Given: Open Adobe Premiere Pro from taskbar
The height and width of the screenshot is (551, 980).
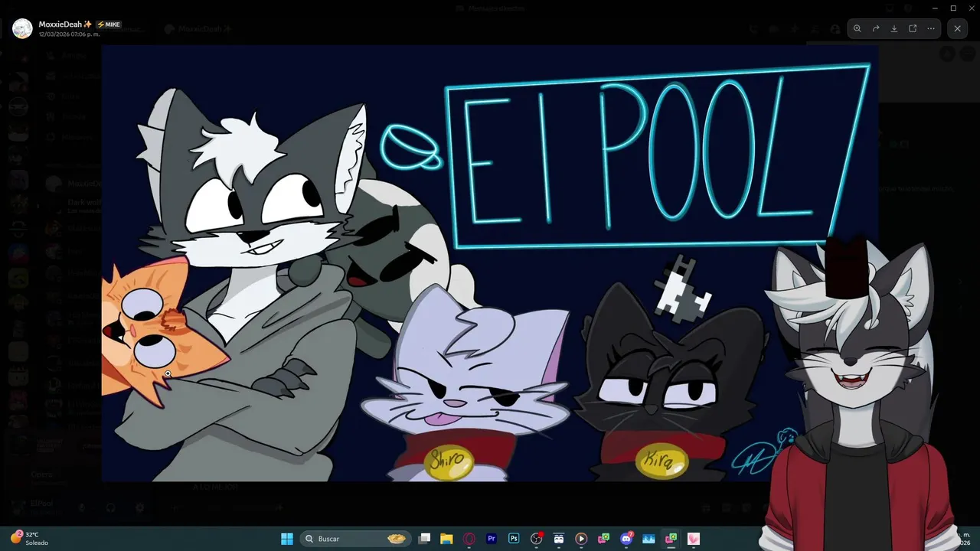Looking at the screenshot, I should [492, 539].
